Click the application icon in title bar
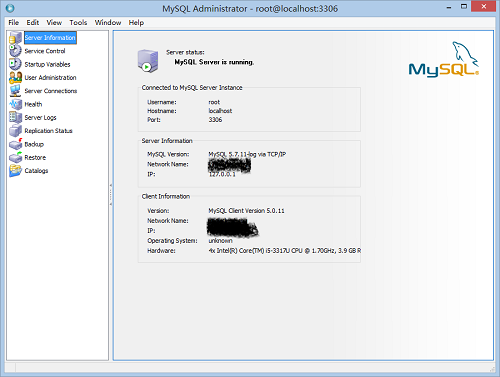The width and height of the screenshot is (500, 377). click(x=10, y=8)
